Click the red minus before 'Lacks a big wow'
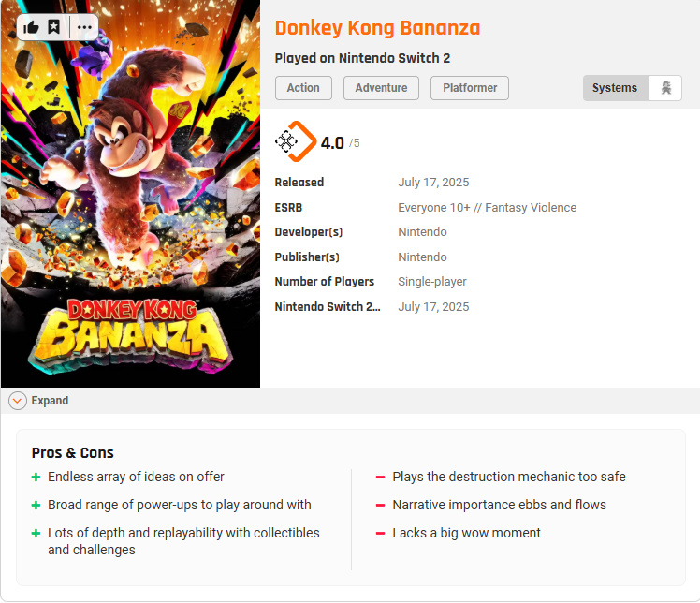 [381, 534]
